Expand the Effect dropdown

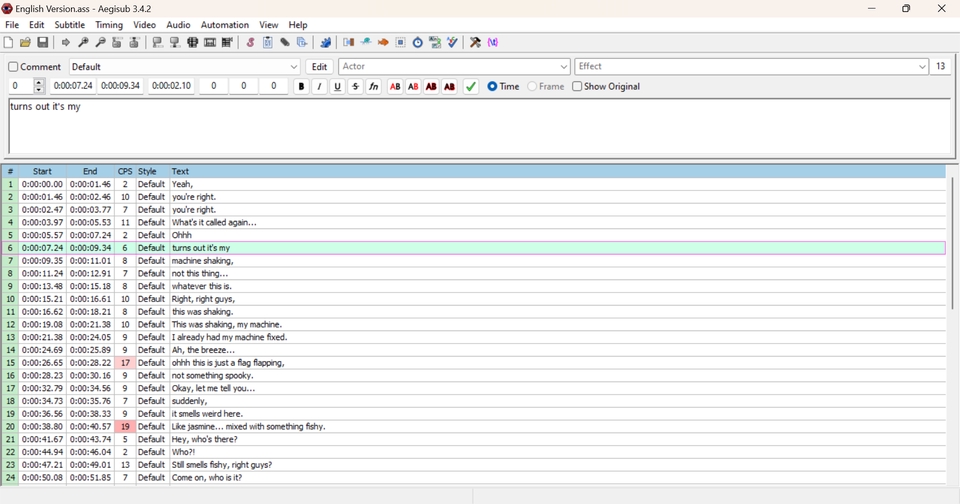(x=921, y=67)
